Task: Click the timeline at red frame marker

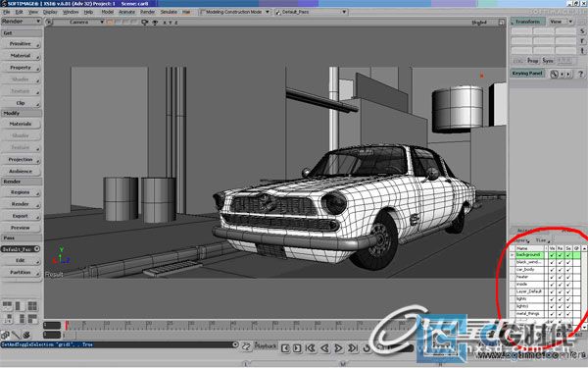Action: click(x=67, y=325)
